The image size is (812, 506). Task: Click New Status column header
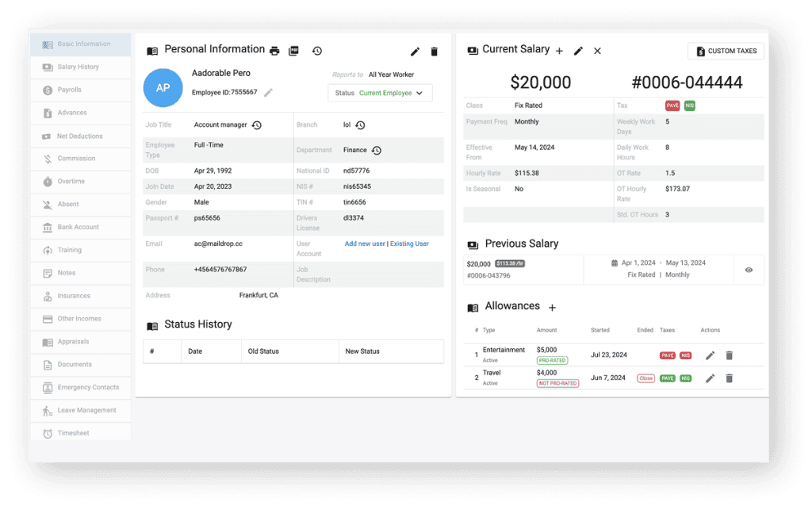pos(362,351)
